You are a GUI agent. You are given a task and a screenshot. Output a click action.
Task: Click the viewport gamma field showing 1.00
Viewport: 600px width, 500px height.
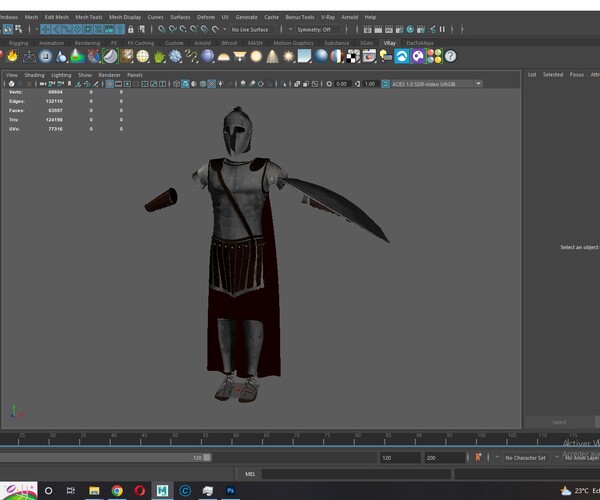click(370, 84)
